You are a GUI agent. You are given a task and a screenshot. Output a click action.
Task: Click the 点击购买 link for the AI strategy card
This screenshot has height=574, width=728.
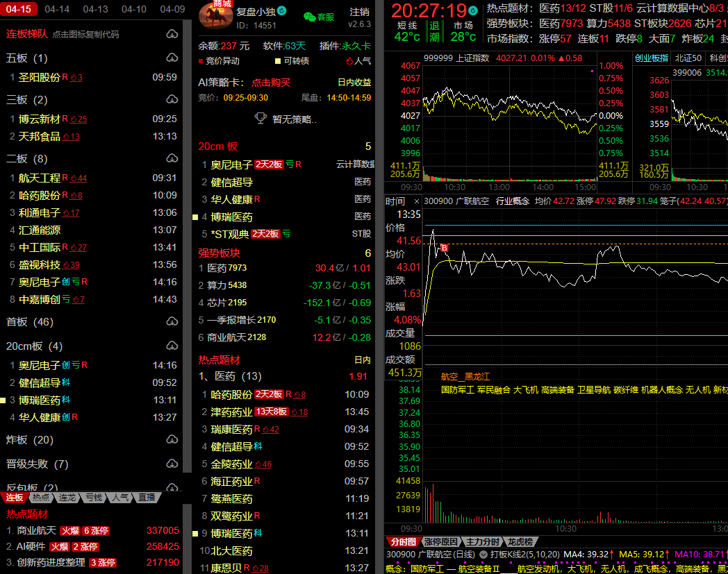[270, 83]
